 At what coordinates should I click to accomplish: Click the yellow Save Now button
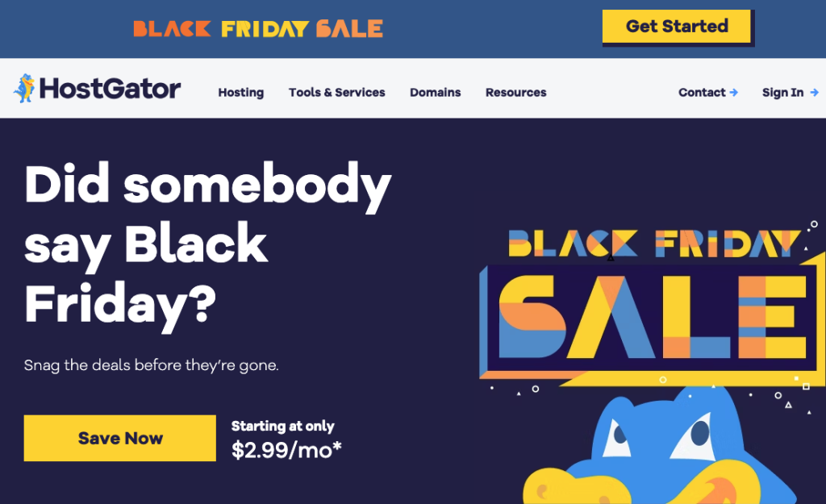coord(119,438)
